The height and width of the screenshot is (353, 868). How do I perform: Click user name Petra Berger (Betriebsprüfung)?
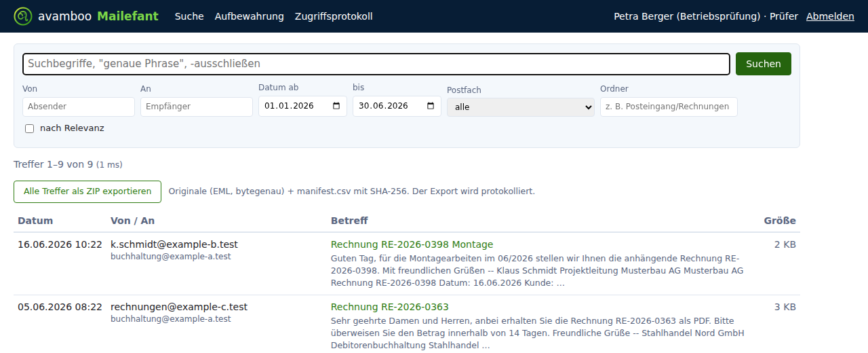tap(687, 16)
